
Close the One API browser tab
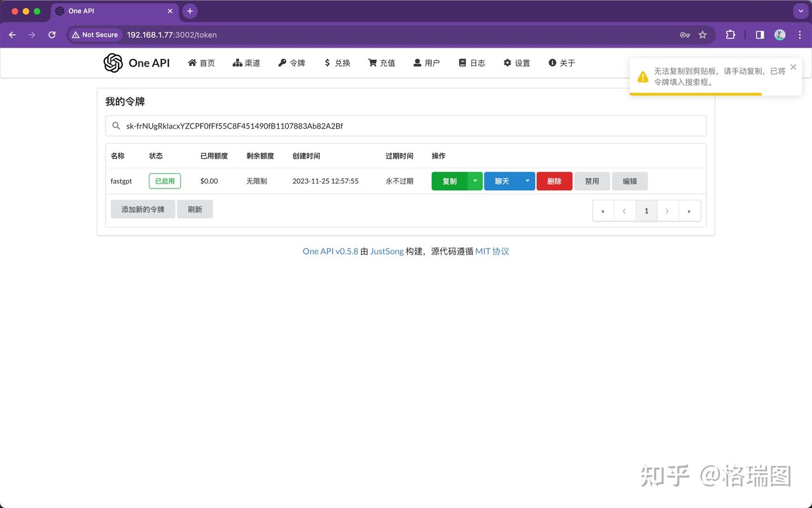pyautogui.click(x=170, y=11)
